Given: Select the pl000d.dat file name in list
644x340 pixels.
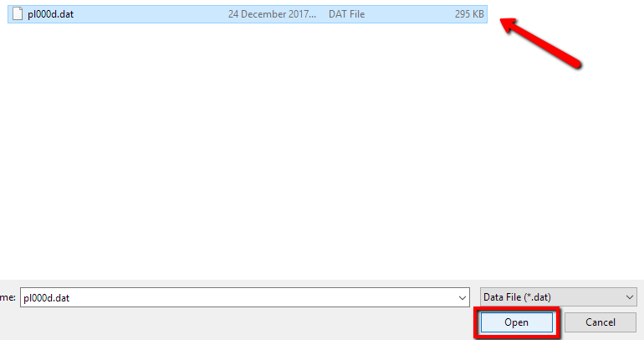Looking at the screenshot, I should click(50, 14).
